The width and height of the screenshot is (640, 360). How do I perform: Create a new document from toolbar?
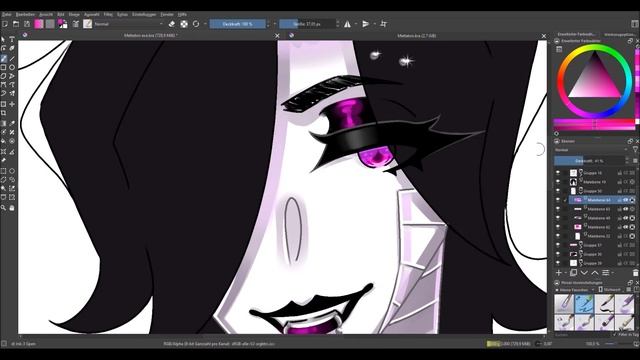(x=5, y=24)
